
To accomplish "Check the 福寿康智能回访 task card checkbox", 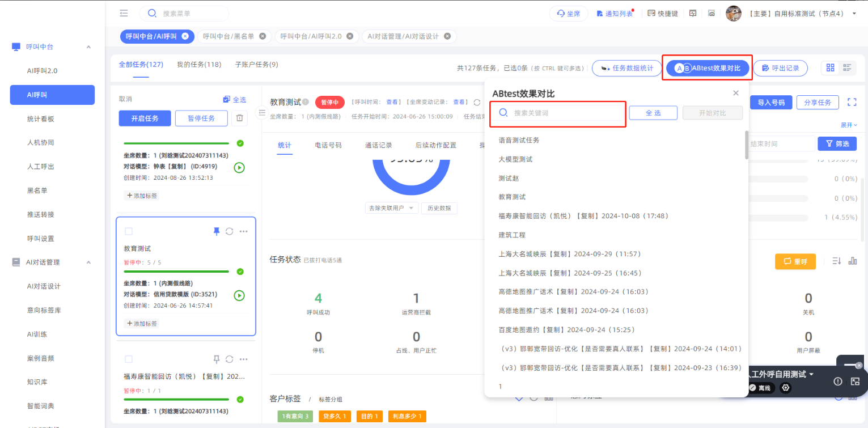I will point(129,359).
